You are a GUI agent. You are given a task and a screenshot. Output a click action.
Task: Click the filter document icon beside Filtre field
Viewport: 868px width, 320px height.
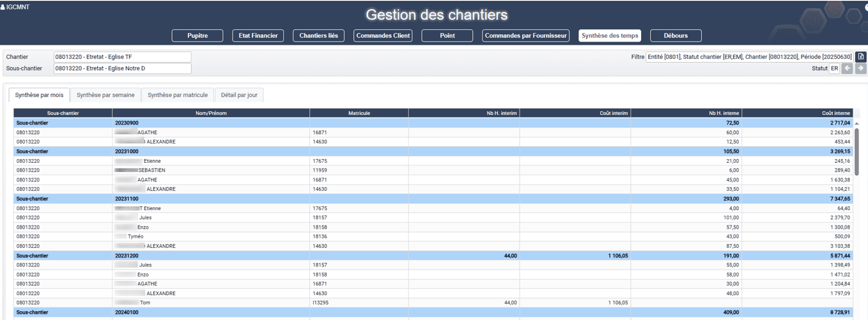pyautogui.click(x=861, y=57)
